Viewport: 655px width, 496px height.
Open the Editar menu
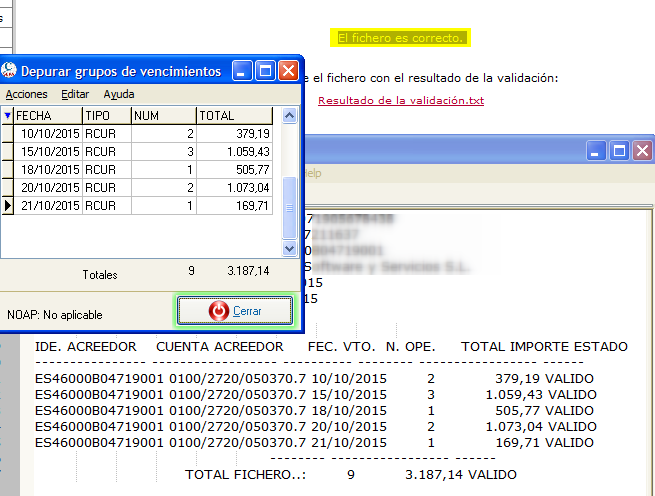75,94
